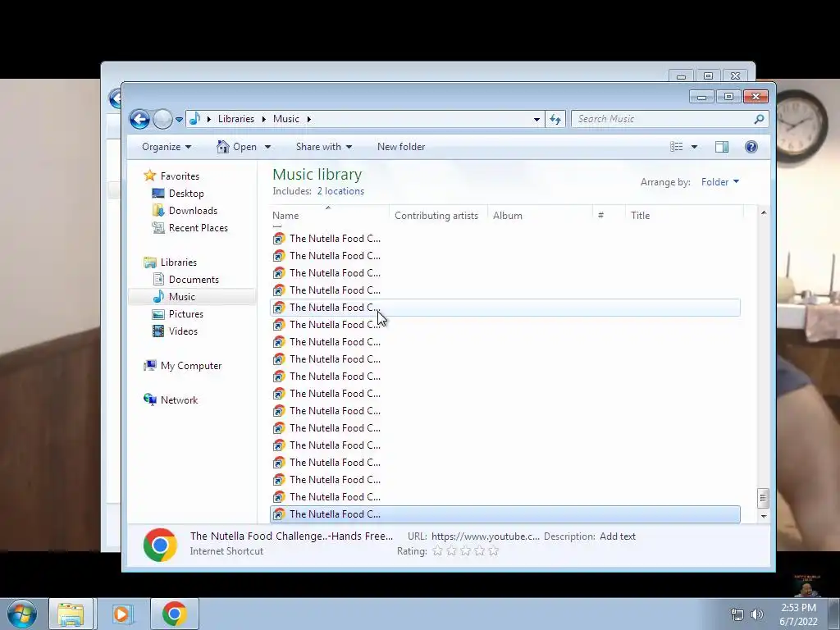Sort by # column header
This screenshot has width=840, height=630.
click(609, 216)
